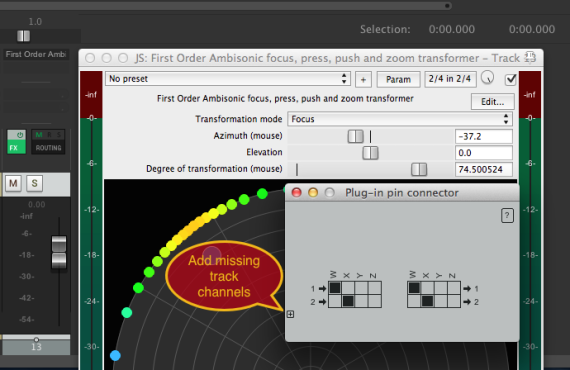This screenshot has height=370, width=570.
Task: Mute track with the M button
Action: (13, 183)
